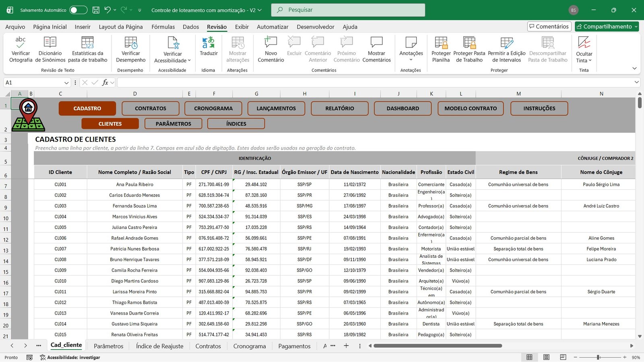The width and height of the screenshot is (644, 362).
Task: Click the Select All corner triangle
Action: (x=7, y=94)
